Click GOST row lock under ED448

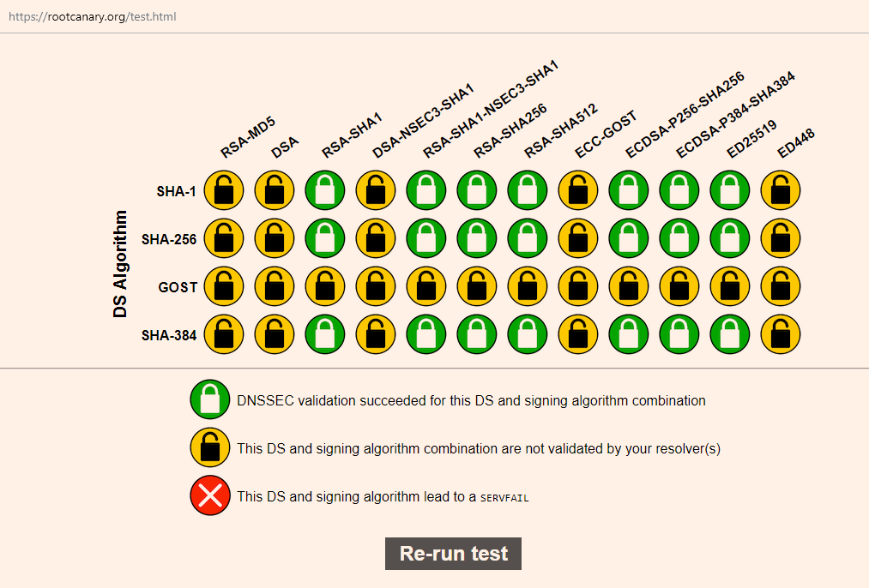[x=781, y=286]
